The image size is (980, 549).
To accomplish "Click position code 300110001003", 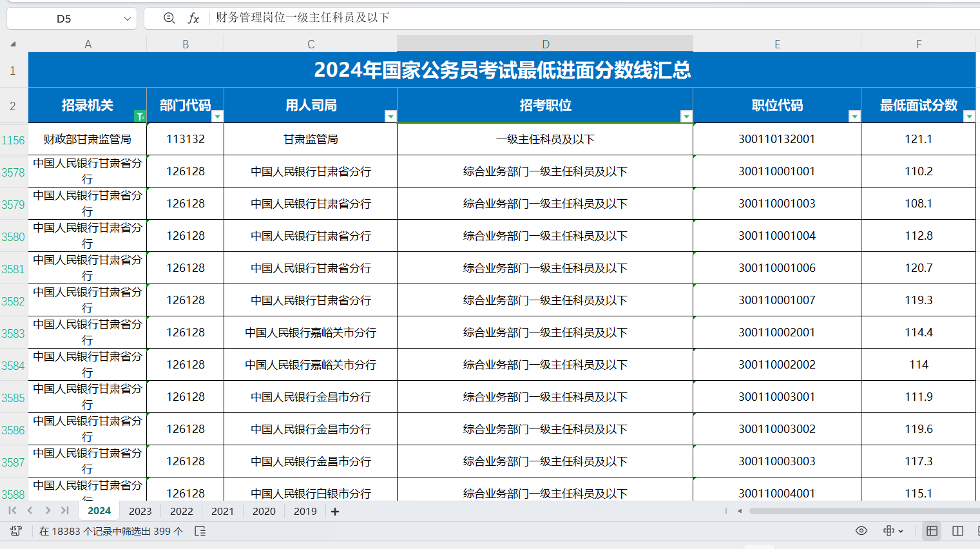I will [x=777, y=204].
